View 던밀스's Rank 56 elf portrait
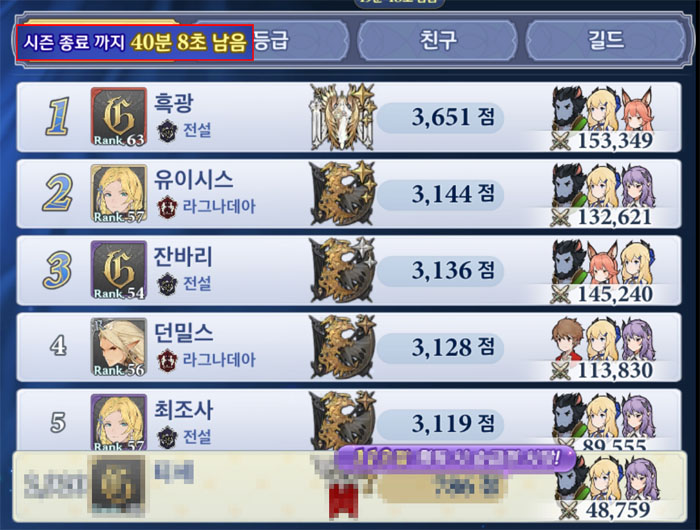The width and height of the screenshot is (700, 530). [x=119, y=347]
